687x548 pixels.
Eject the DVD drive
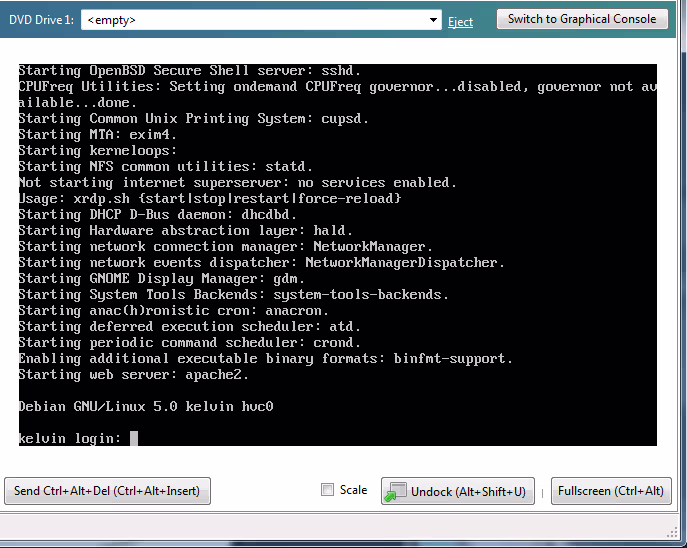coord(460,21)
